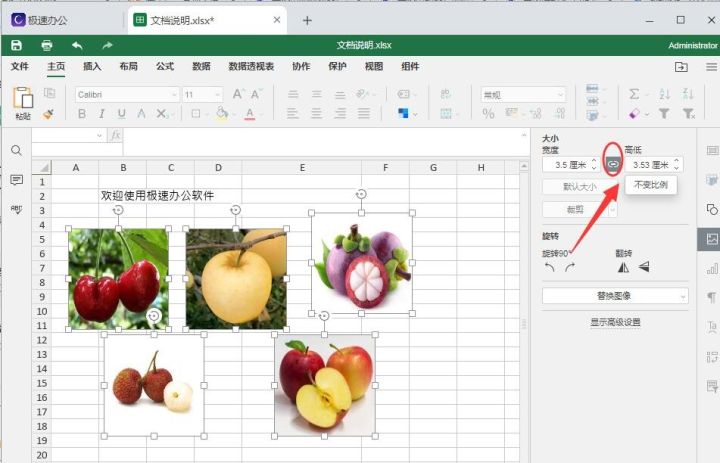Insert AutoSum with the sigma icon
The height and width of the screenshot is (463, 720).
637,94
